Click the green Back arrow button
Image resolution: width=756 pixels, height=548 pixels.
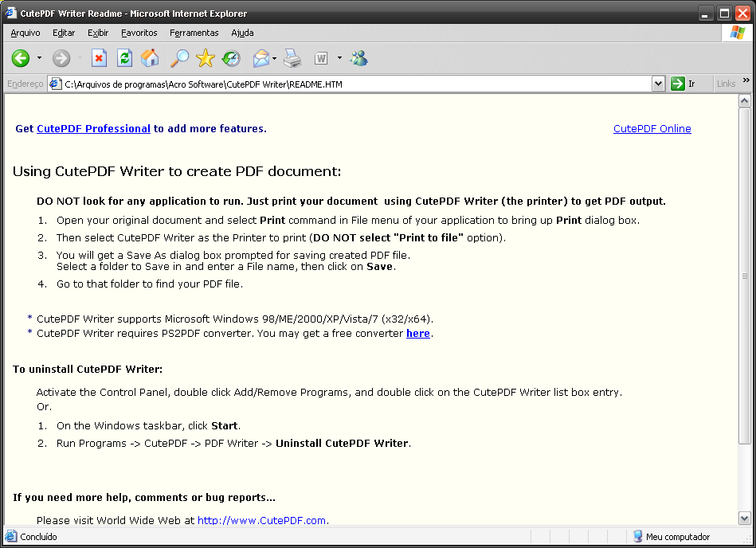coord(21,58)
